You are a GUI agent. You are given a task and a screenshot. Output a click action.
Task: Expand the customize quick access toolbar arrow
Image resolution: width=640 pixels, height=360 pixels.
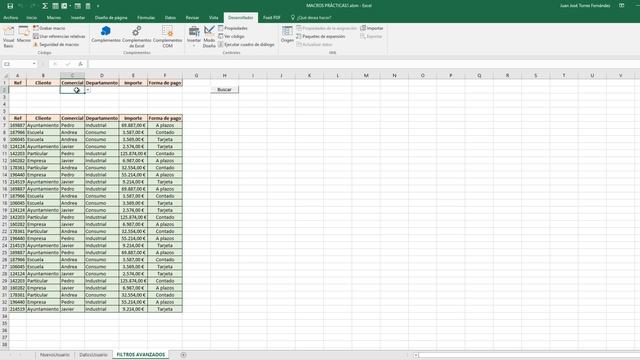[98, 6]
